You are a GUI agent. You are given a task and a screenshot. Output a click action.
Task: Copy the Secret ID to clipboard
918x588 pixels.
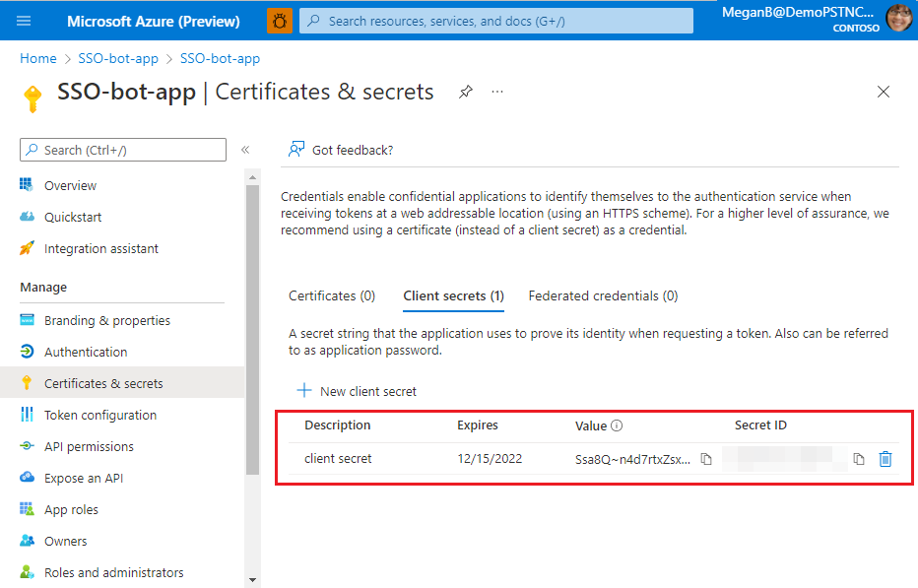[859, 459]
